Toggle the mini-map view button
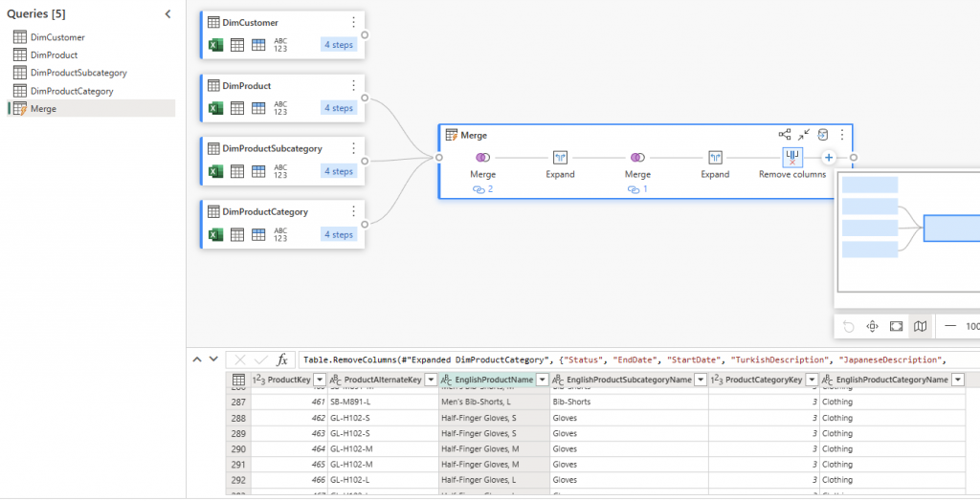 tap(920, 326)
